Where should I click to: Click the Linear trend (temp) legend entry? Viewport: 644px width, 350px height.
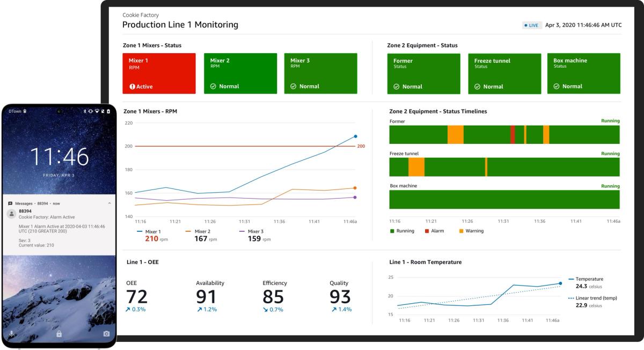click(592, 298)
